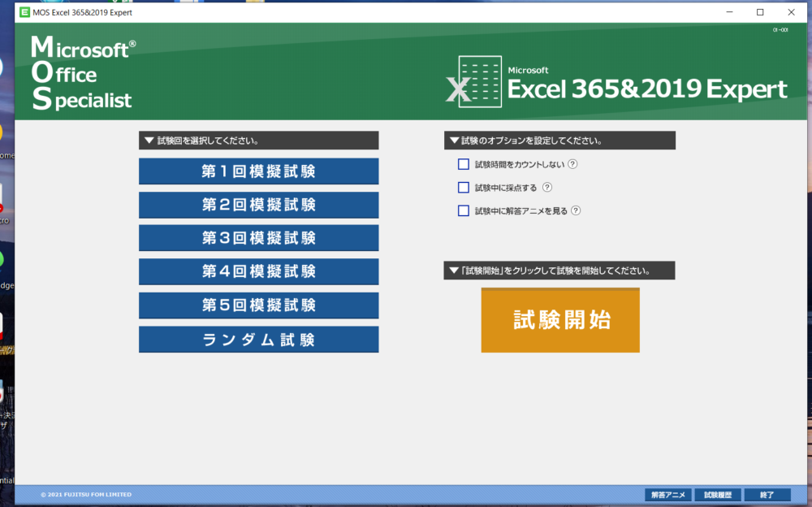Open help beside 試験中に採点する option
Screen dimensions: 812x507
(x=548, y=187)
